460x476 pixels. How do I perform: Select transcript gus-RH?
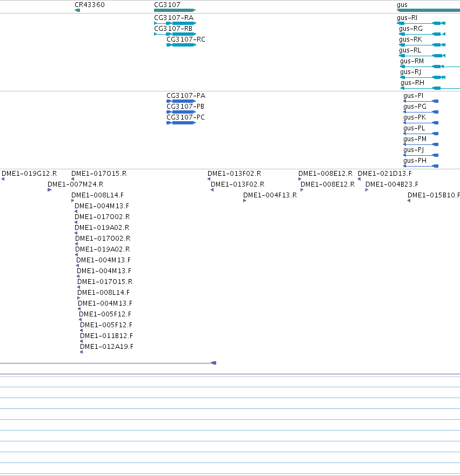[x=430, y=88]
